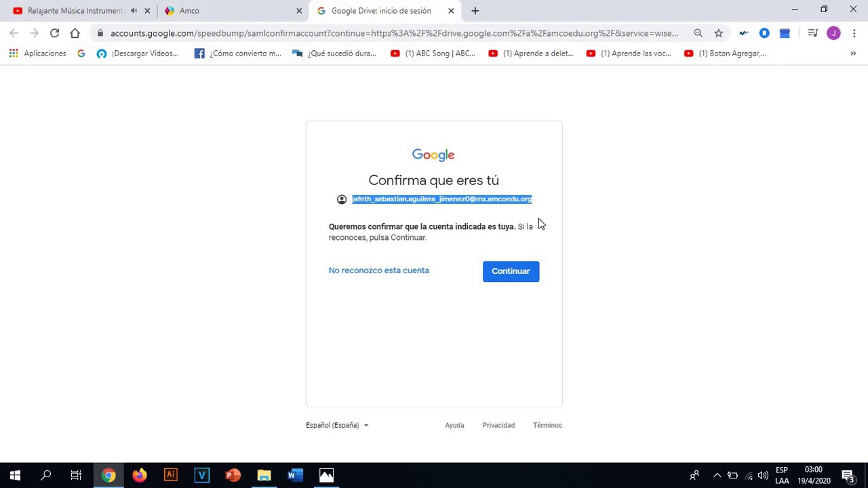Viewport: 868px width, 488px height.
Task: Open the media control playlist icon
Action: coord(812,33)
